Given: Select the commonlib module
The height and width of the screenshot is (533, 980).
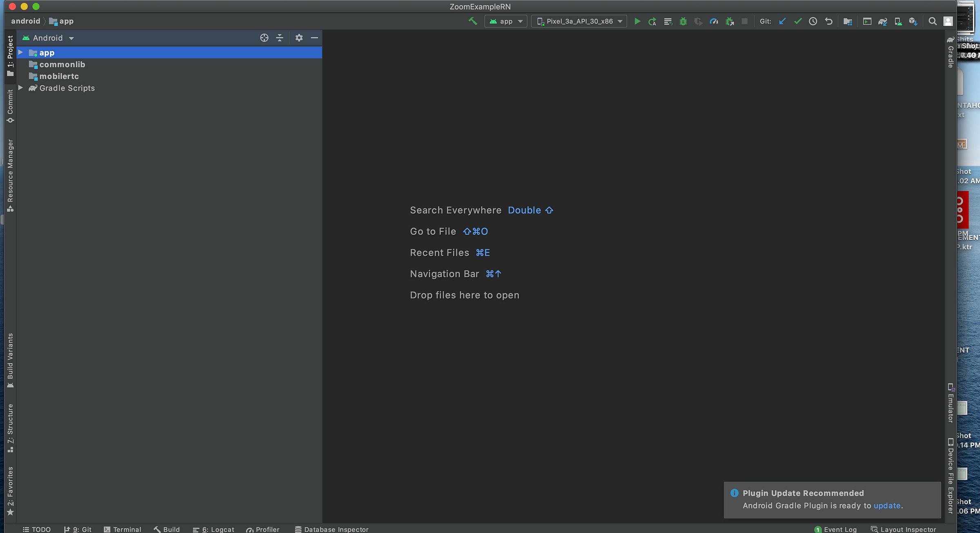Looking at the screenshot, I should click(62, 64).
